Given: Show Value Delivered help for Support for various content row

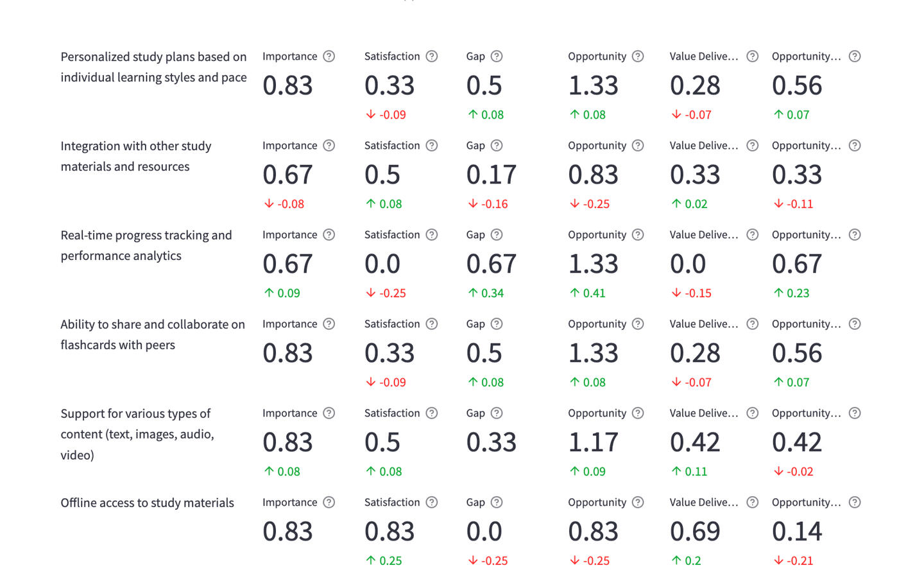Looking at the screenshot, I should click(753, 413).
